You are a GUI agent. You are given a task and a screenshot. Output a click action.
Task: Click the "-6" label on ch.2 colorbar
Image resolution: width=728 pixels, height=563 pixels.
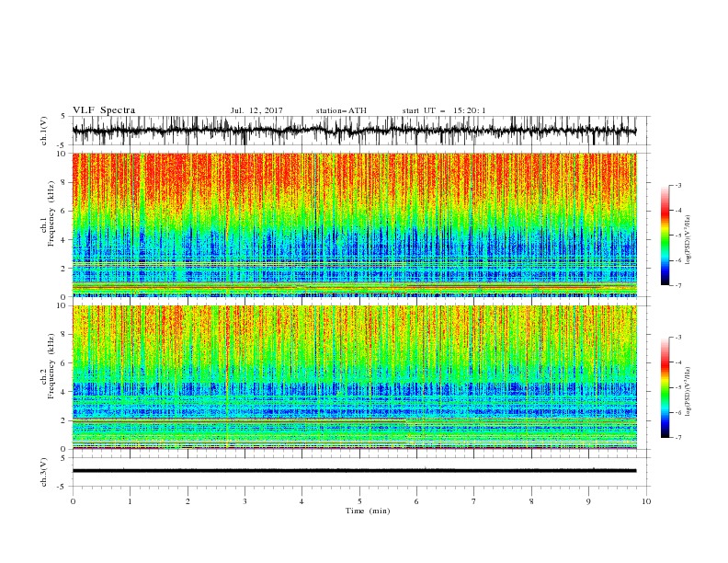pos(678,412)
